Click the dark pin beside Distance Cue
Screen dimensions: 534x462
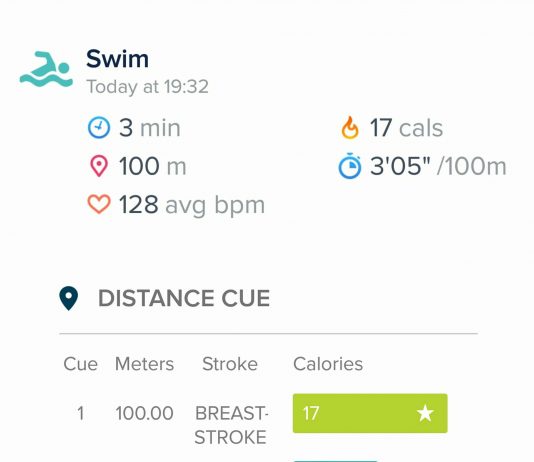tap(68, 298)
